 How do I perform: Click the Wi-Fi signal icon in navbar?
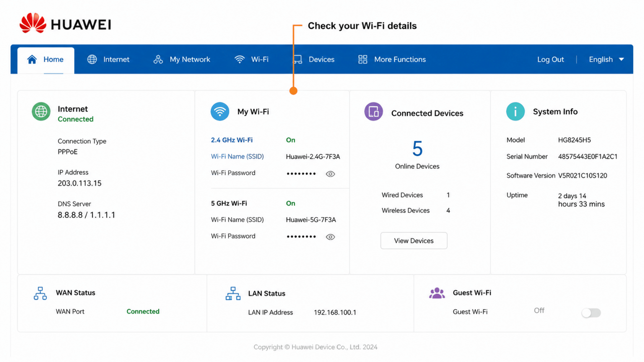pos(239,59)
